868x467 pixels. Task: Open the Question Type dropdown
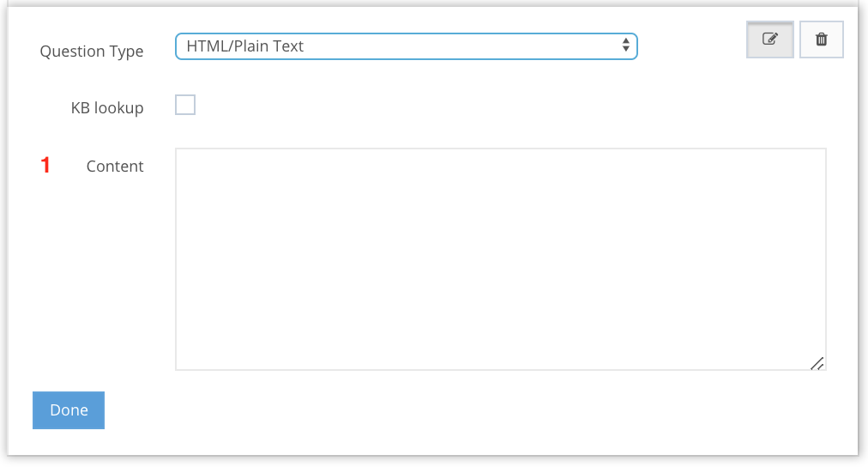[406, 46]
